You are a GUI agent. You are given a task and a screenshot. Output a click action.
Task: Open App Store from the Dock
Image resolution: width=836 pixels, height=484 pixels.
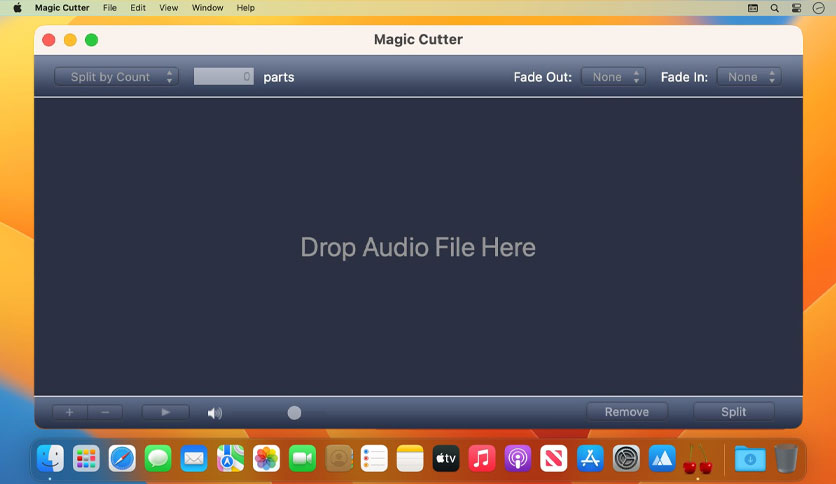(590, 458)
